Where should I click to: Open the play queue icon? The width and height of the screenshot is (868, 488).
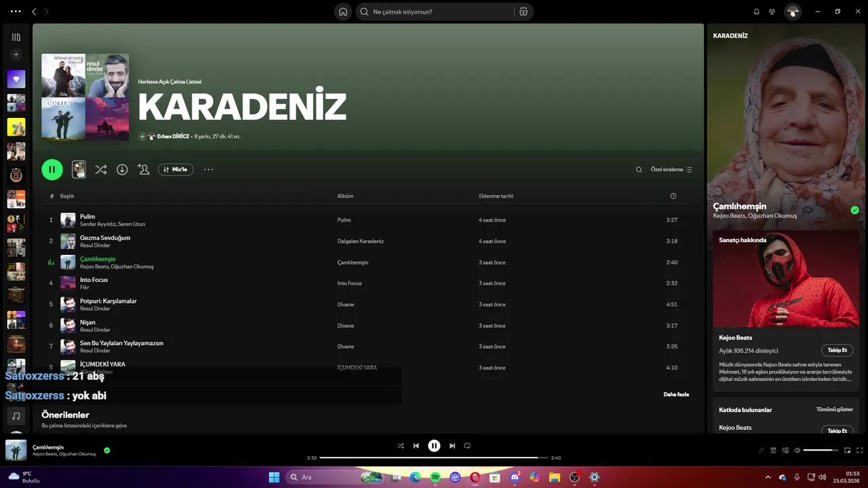point(773,450)
